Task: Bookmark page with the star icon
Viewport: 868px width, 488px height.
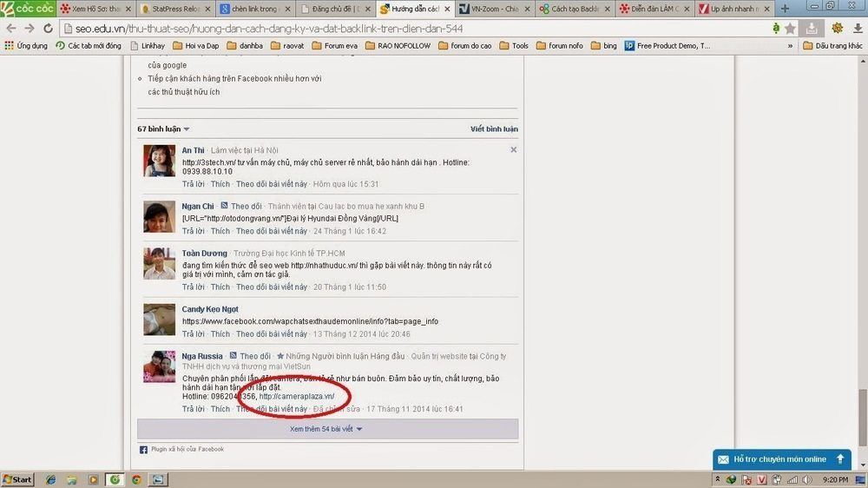Action: tap(790, 29)
